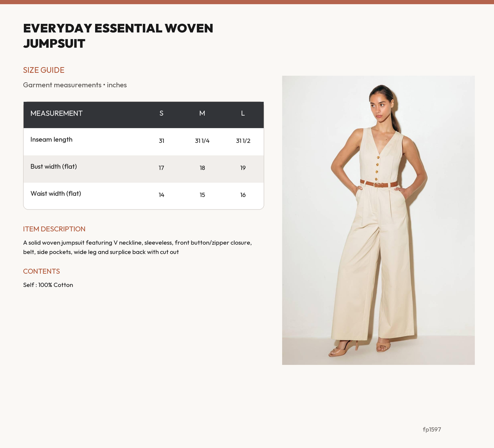This screenshot has width=494, height=448.
Task: Click the 'CONTENTS' heading
Action: [x=42, y=271]
